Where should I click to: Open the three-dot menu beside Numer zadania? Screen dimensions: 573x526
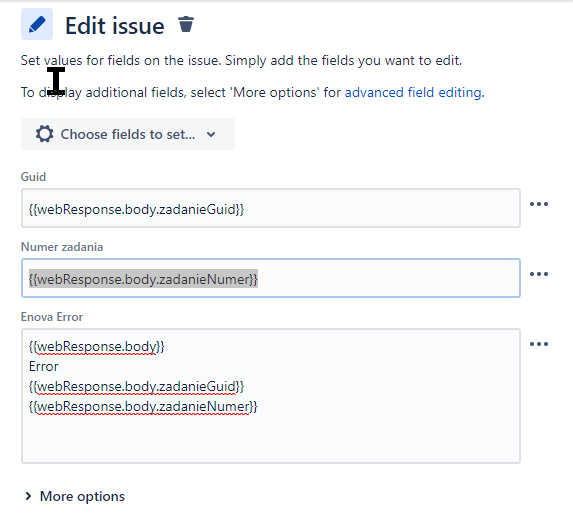[x=539, y=274]
